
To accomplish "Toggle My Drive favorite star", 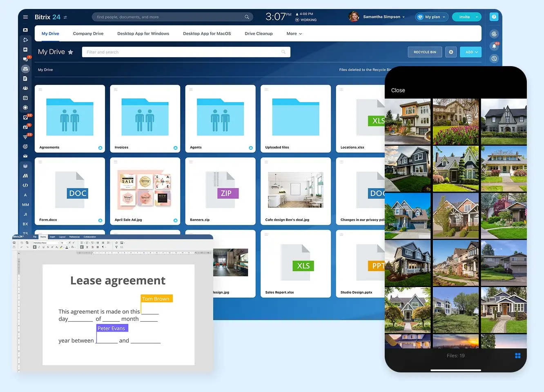I will pyautogui.click(x=71, y=52).
